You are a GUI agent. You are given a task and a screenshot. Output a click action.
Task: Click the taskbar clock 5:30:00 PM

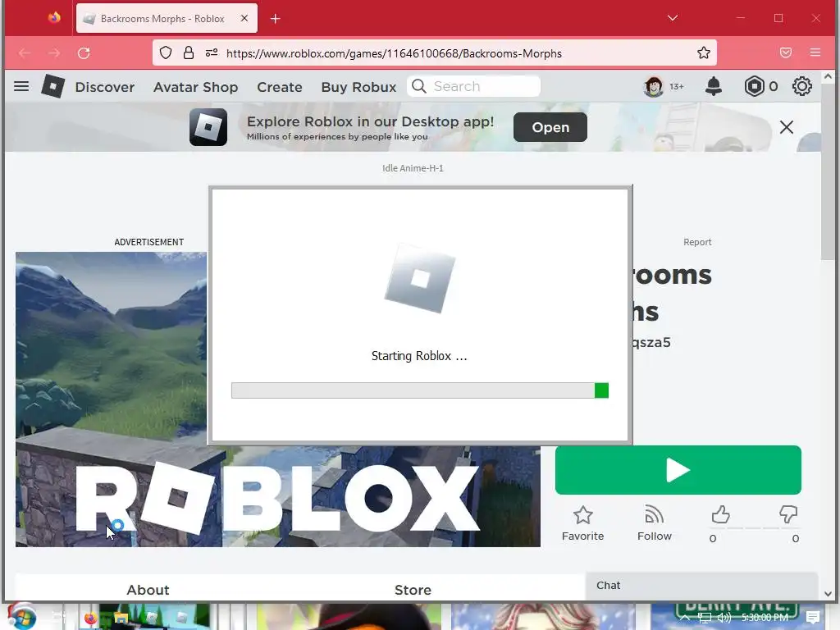tap(765, 618)
